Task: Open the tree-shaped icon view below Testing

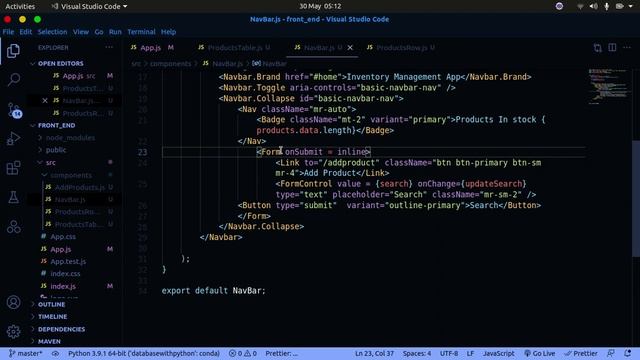Action: pos(13,227)
